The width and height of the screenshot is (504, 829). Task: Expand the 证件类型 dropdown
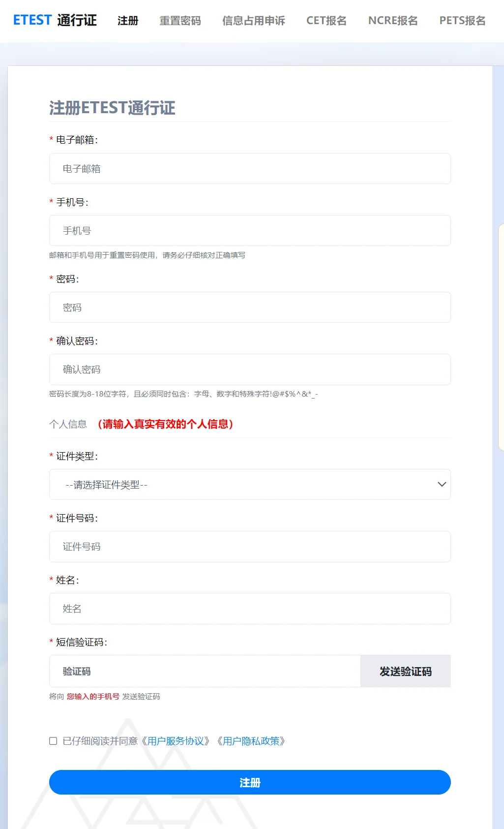pos(250,485)
